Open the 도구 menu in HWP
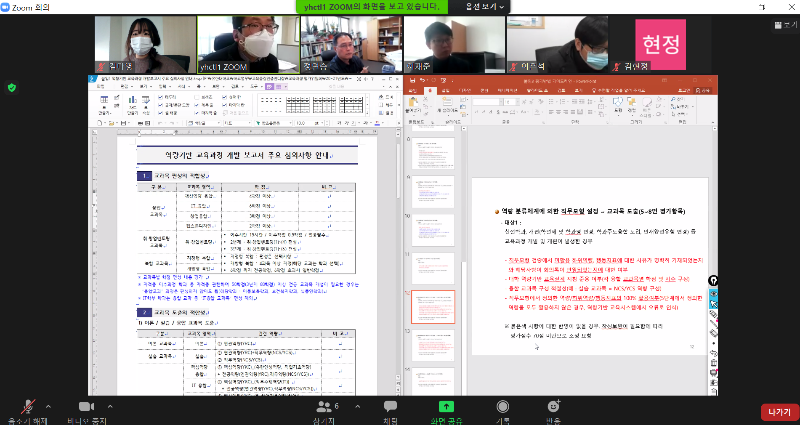 255,87
